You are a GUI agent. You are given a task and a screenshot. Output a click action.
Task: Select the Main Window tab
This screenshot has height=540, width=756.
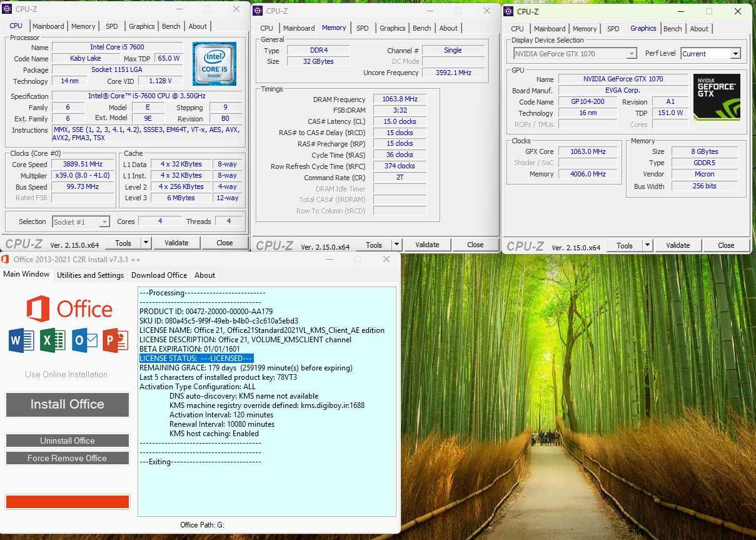26,274
